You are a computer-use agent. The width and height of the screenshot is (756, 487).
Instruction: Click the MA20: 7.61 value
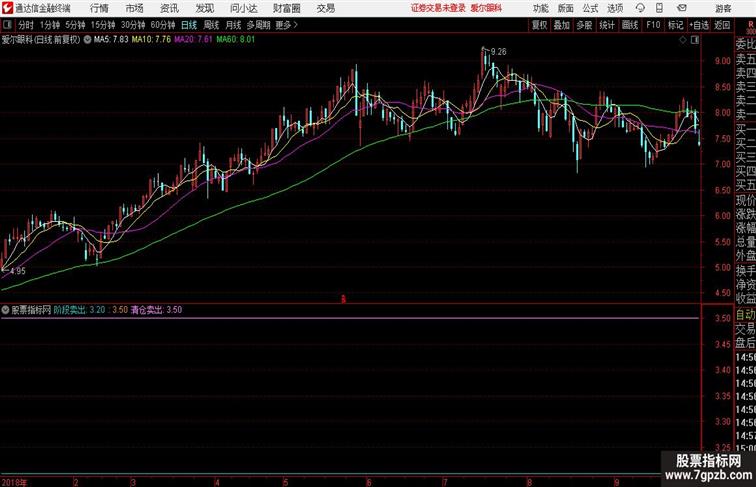(193, 40)
